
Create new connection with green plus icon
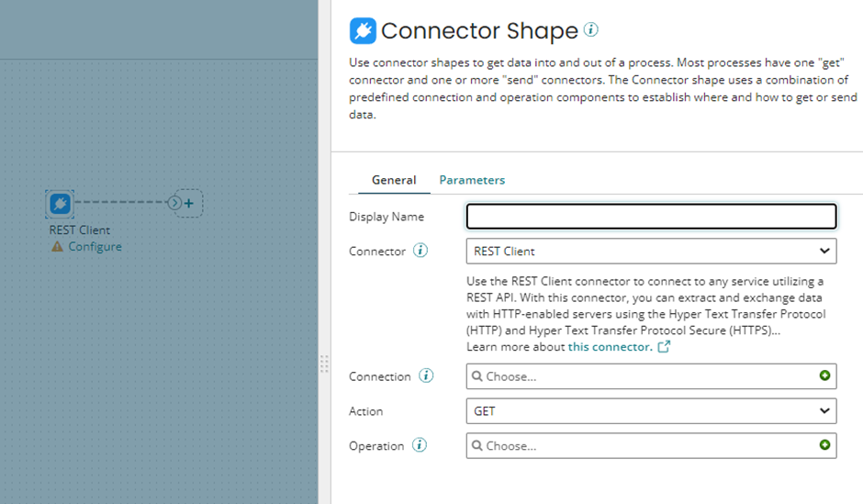click(824, 375)
